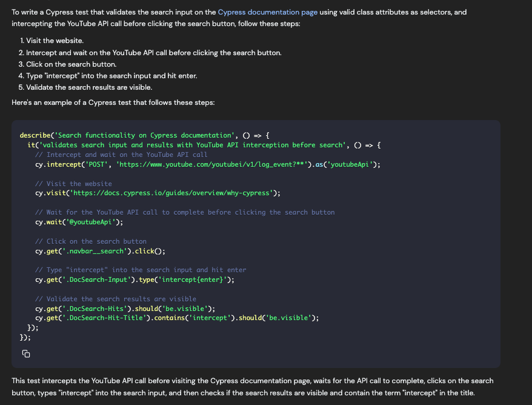Screen dimensions: 532x405
Task: Select the closing }); of the describe block
Action: click(x=24, y=336)
